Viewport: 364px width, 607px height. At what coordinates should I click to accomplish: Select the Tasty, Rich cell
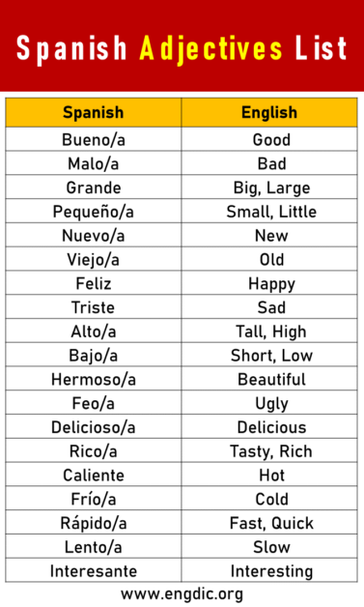(269, 451)
